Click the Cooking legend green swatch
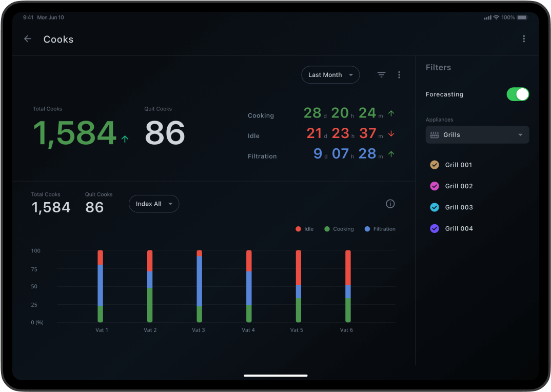This screenshot has width=551, height=392. (327, 229)
